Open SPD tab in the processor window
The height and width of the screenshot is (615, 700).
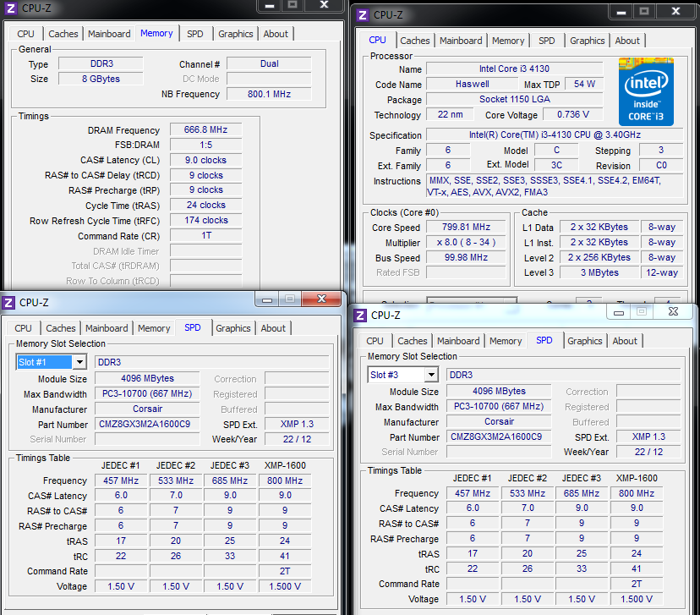point(547,41)
